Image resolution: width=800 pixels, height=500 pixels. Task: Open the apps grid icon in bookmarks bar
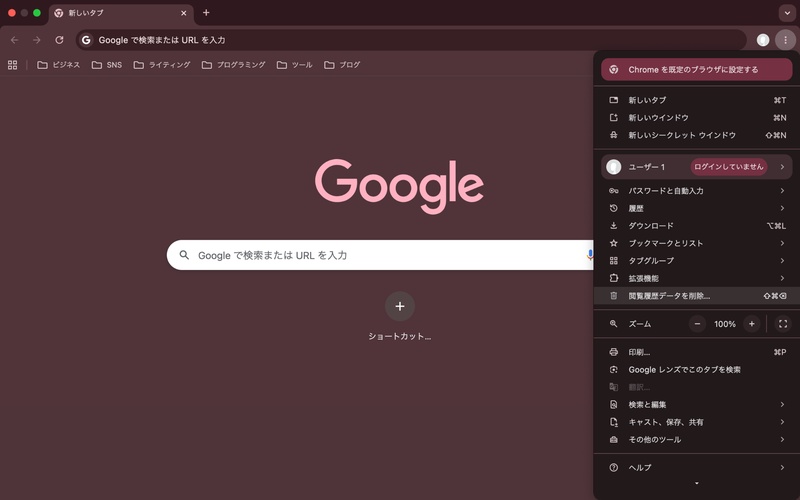click(13, 65)
